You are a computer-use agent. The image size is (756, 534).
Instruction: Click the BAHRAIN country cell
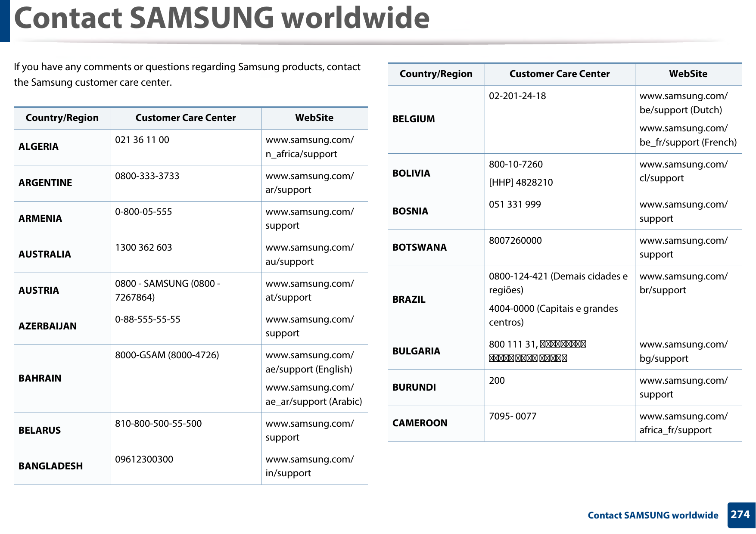click(62, 379)
